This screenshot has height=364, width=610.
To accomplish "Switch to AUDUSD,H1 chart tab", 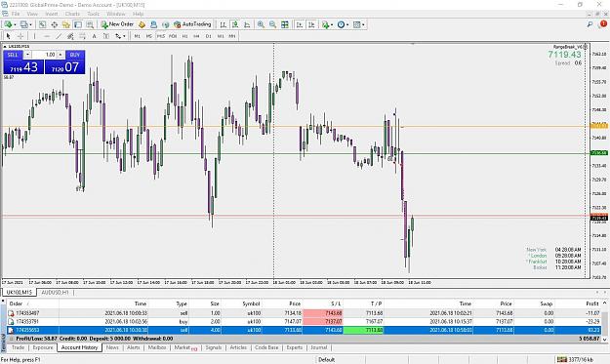I will pyautogui.click(x=55, y=292).
